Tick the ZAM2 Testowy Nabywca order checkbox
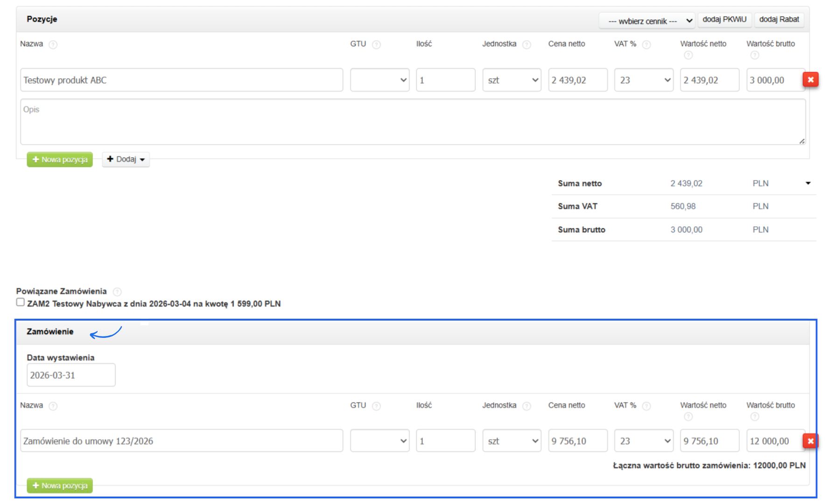Viewport: 828px width, 504px height. (x=21, y=302)
